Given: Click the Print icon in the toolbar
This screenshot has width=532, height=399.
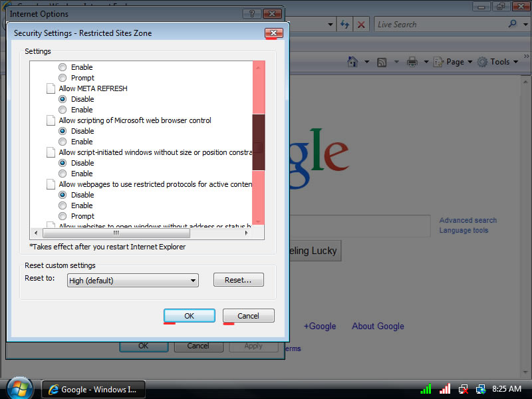Looking at the screenshot, I should 412,62.
